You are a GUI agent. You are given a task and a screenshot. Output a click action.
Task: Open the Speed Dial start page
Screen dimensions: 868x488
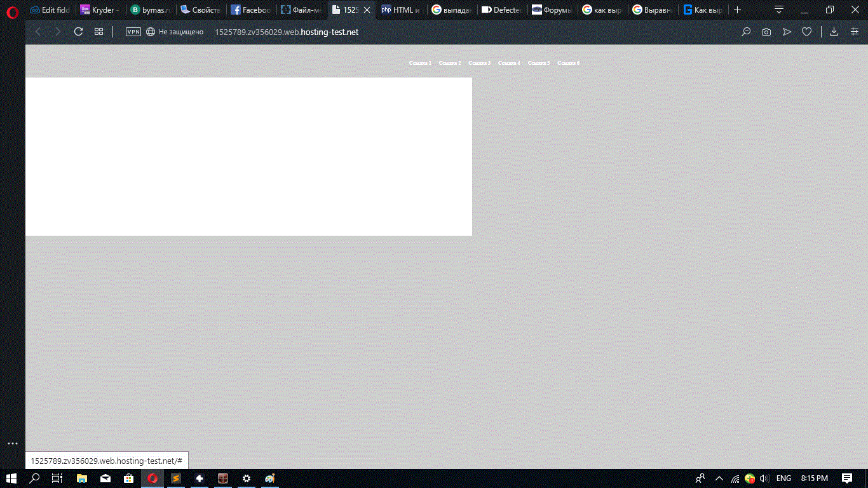click(x=98, y=32)
